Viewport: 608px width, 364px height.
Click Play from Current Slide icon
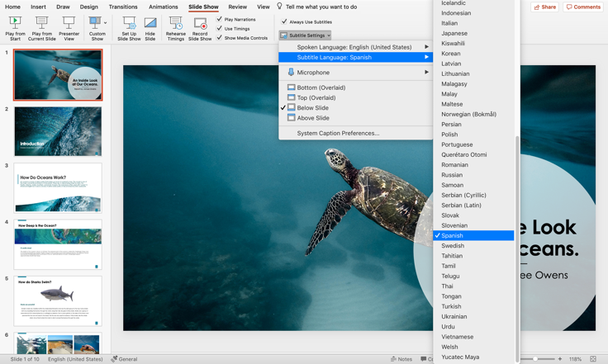tap(42, 23)
